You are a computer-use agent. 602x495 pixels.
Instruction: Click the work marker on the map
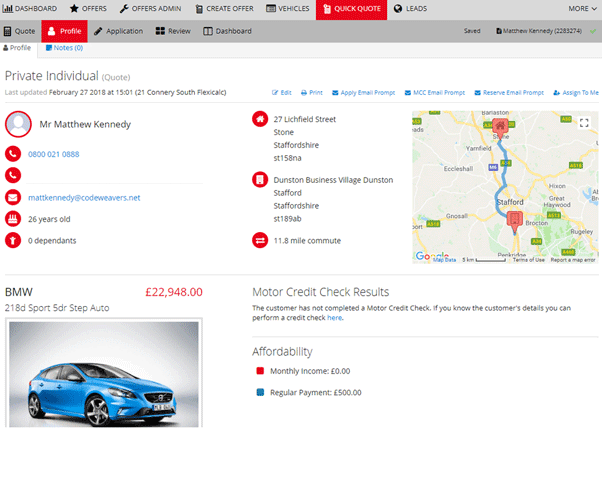[x=515, y=221]
